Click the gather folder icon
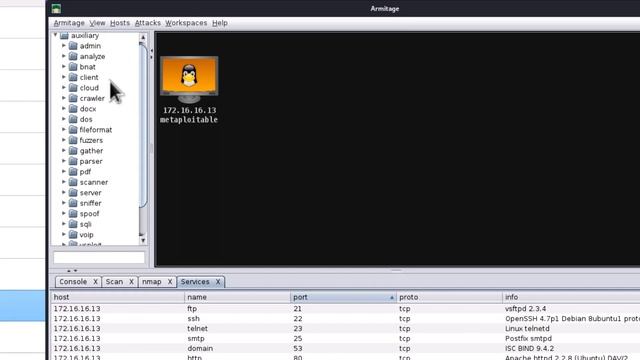Image resolution: width=640 pixels, height=360 pixels. click(x=73, y=151)
